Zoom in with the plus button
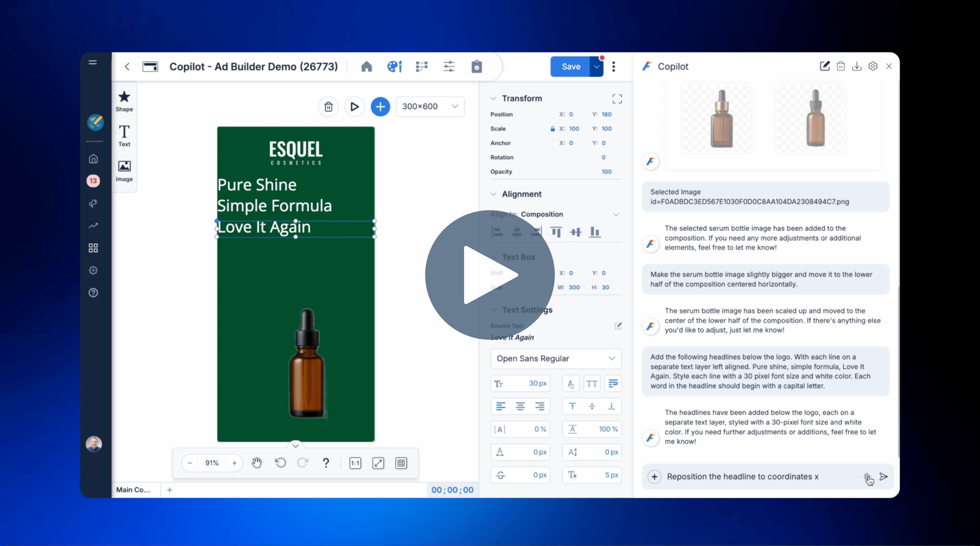This screenshot has height=546, width=980. (234, 463)
